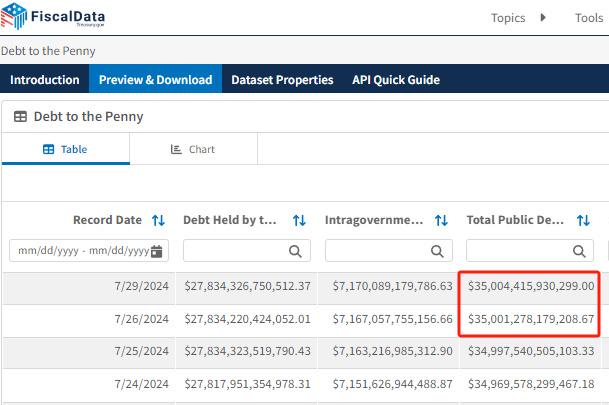
Task: Sort by Intragovernmental holdings column
Action: pyautogui.click(x=441, y=220)
